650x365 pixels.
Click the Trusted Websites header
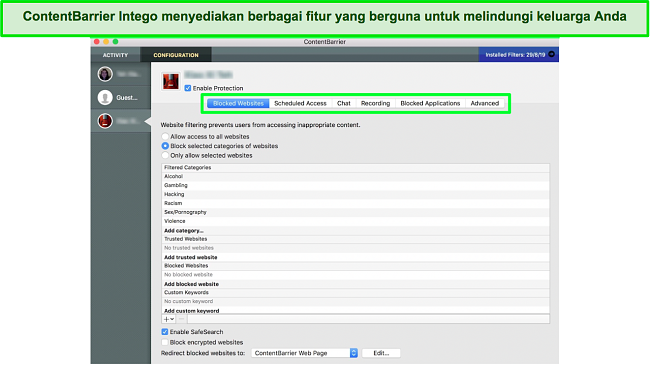click(355, 239)
